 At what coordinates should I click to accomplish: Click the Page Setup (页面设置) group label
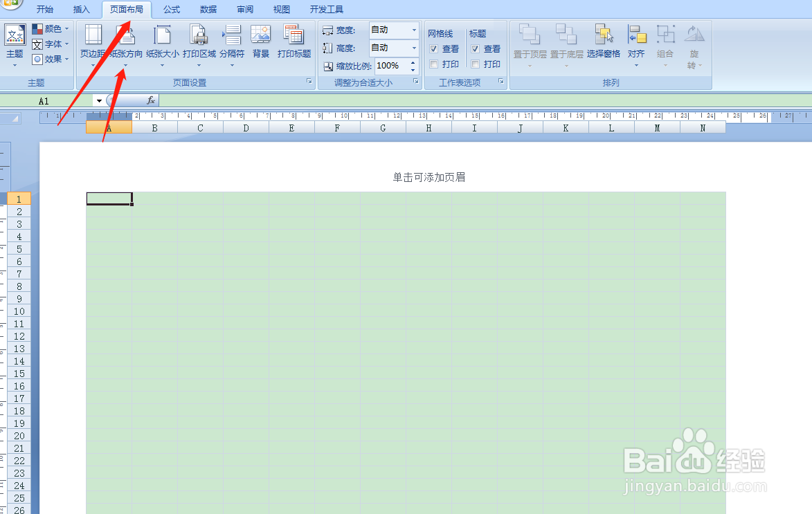point(190,83)
